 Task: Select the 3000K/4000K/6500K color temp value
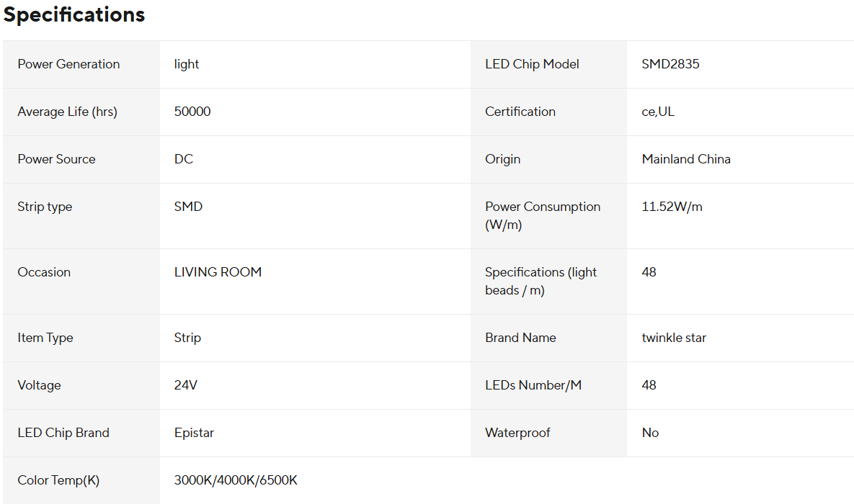coord(236,480)
